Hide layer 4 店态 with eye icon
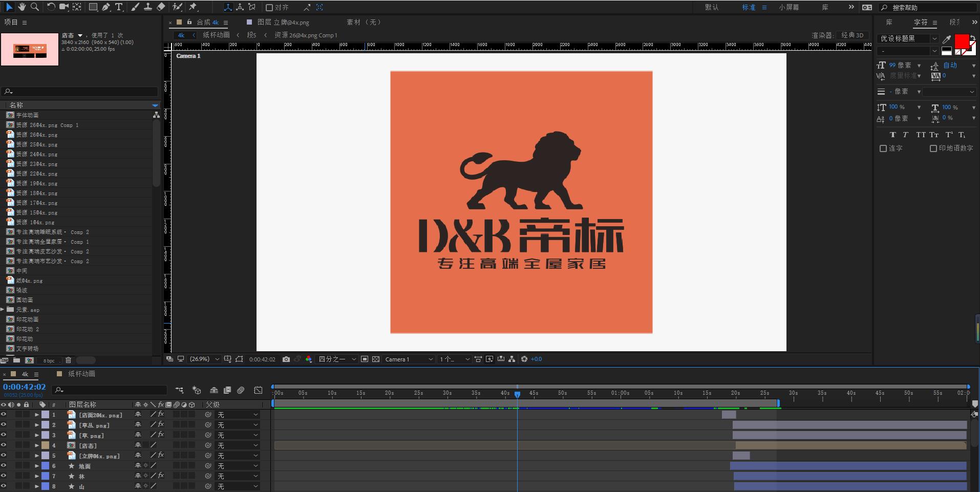 click(x=4, y=445)
